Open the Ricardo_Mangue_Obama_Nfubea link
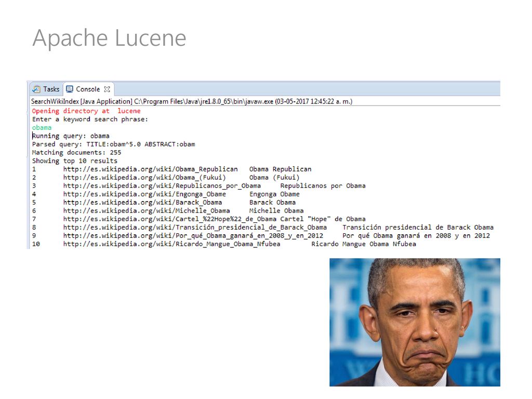Screen dimensions: 532x399 (x=171, y=244)
